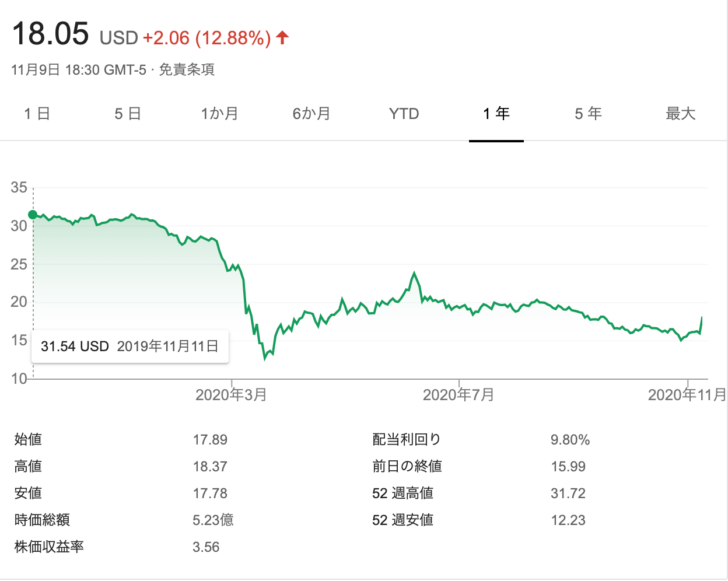
Task: Click the 株価収益率 label
Action: [x=49, y=547]
